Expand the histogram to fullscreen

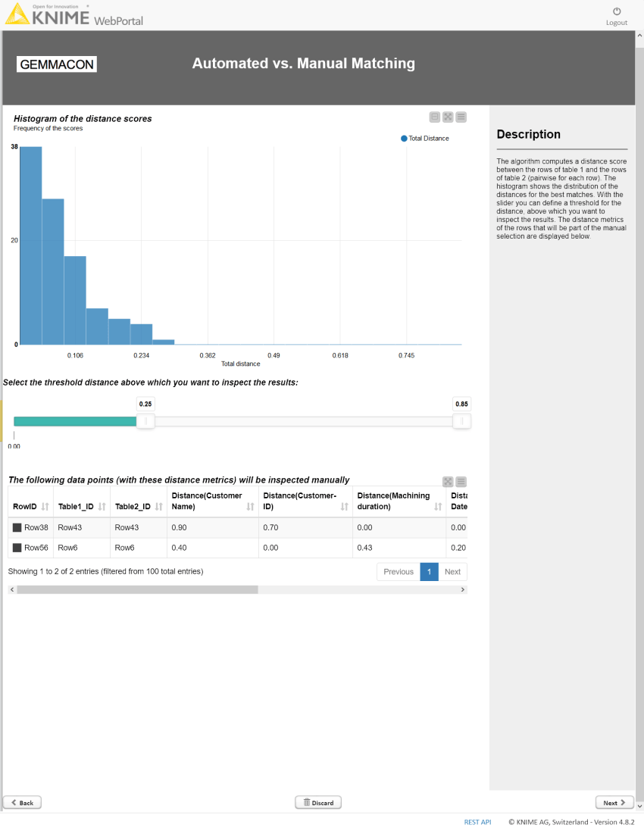[x=448, y=117]
